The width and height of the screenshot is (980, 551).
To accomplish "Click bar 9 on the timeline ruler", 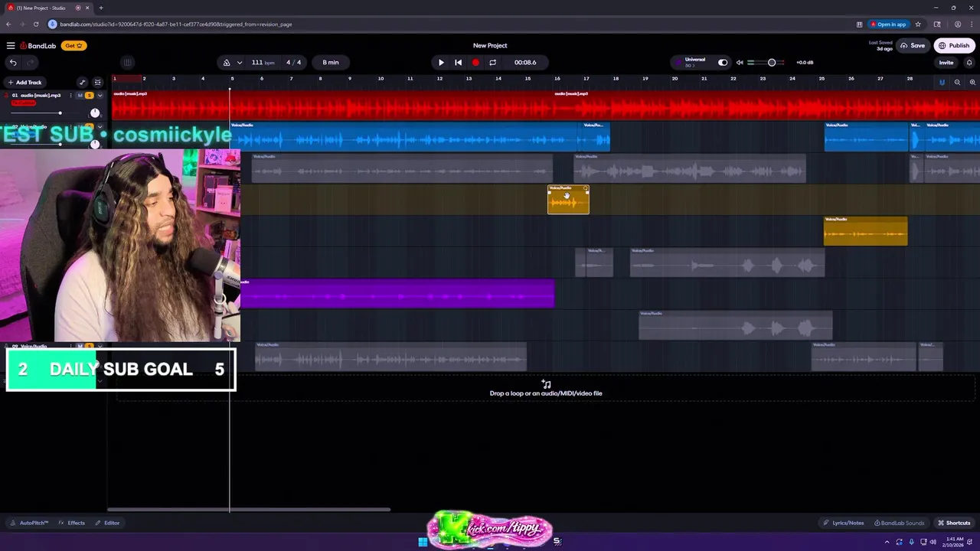I will point(350,79).
